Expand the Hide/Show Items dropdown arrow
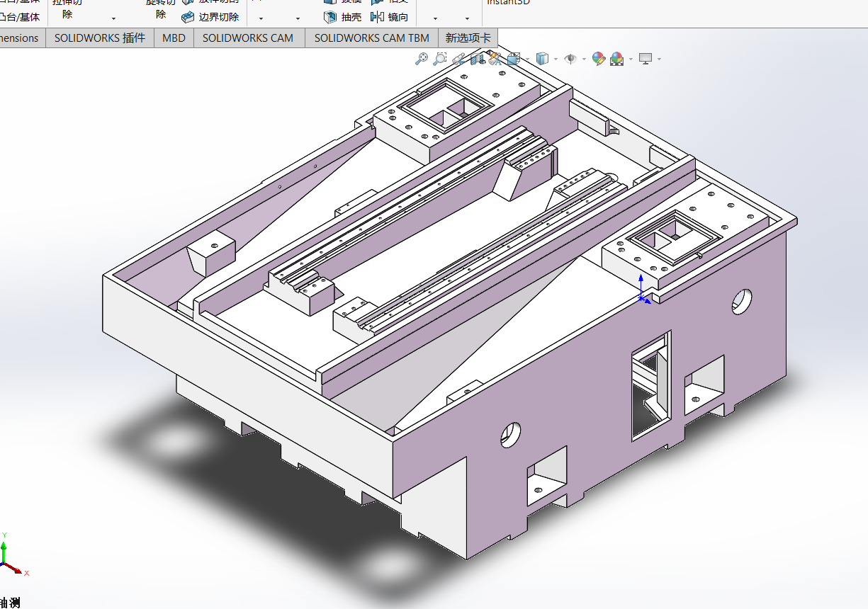The image size is (868, 609). coord(584,59)
